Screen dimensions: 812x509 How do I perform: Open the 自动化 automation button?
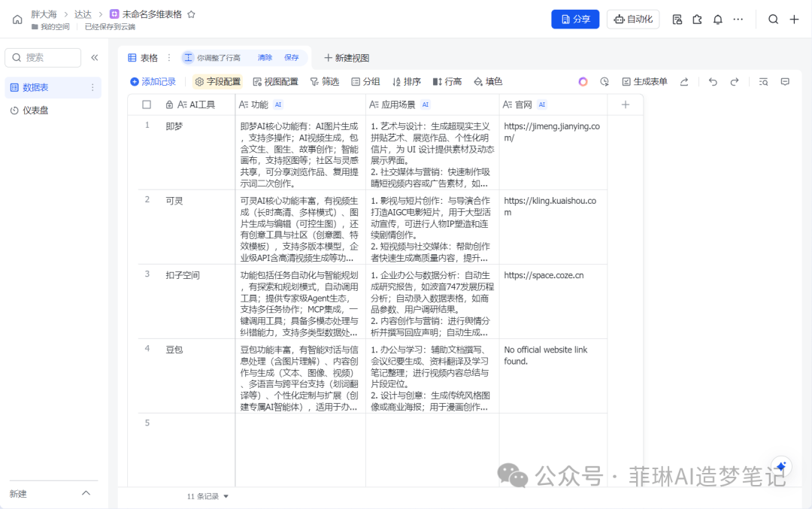click(x=633, y=19)
